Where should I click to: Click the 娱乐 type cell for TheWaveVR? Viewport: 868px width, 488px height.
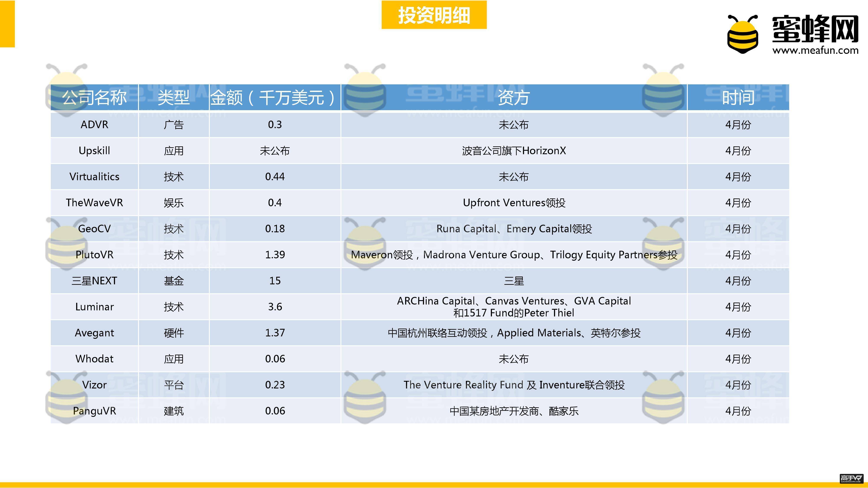[174, 203]
